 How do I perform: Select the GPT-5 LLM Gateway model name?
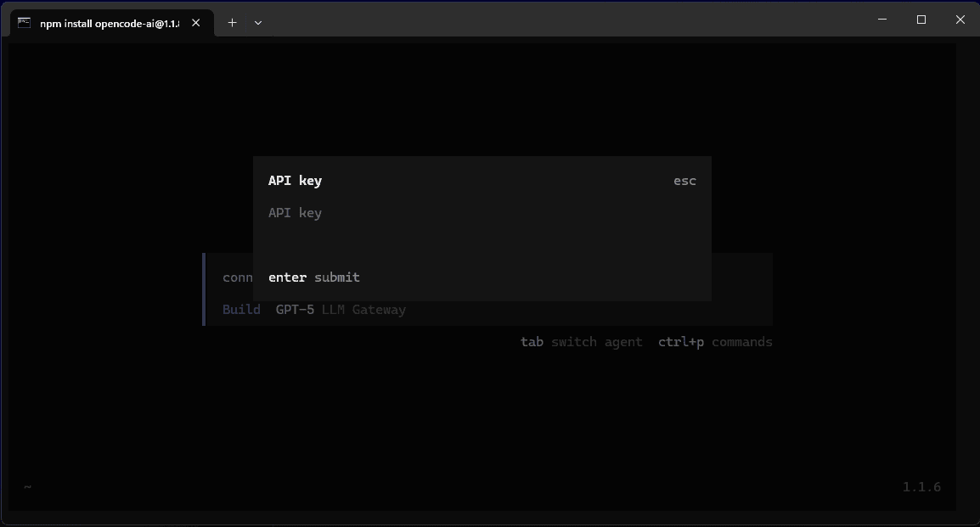(x=341, y=309)
